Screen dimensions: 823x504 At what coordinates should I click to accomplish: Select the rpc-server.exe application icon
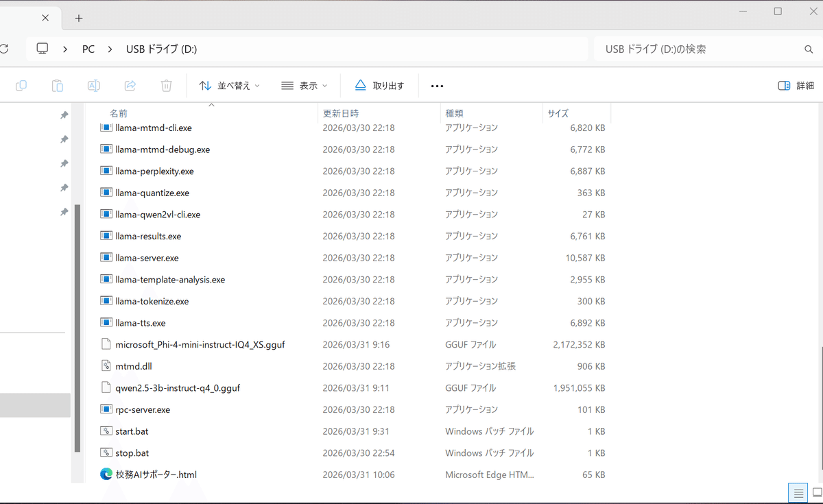point(106,409)
